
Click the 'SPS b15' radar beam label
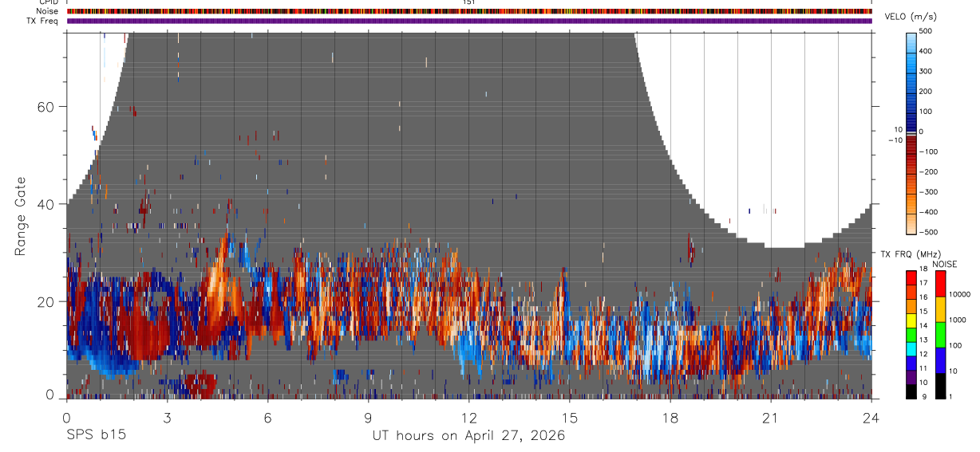point(96,436)
